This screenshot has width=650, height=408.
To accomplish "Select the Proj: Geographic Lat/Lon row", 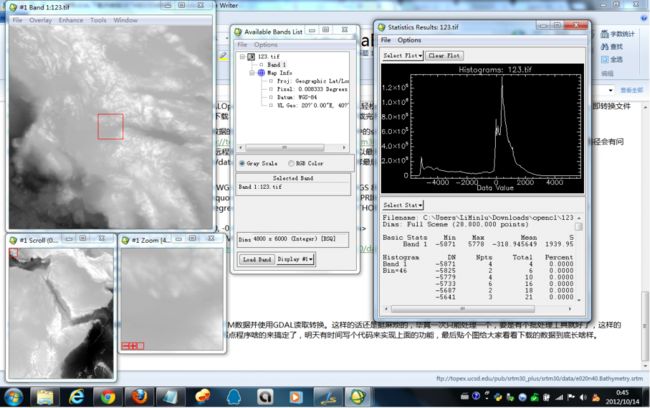I will tap(313, 81).
